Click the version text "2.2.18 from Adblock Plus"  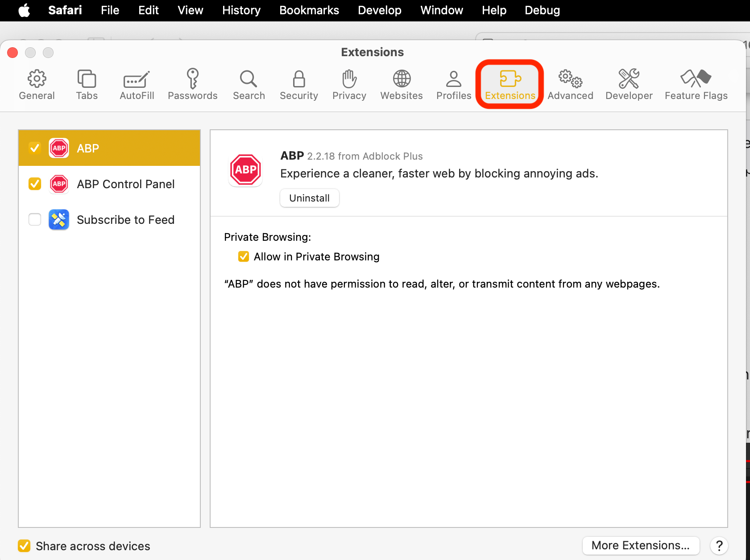[365, 156]
